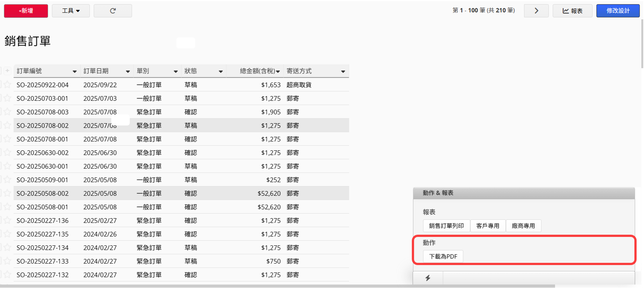Click the red 新增 button
Image resolution: width=644 pixels, height=288 pixels.
(x=26, y=11)
